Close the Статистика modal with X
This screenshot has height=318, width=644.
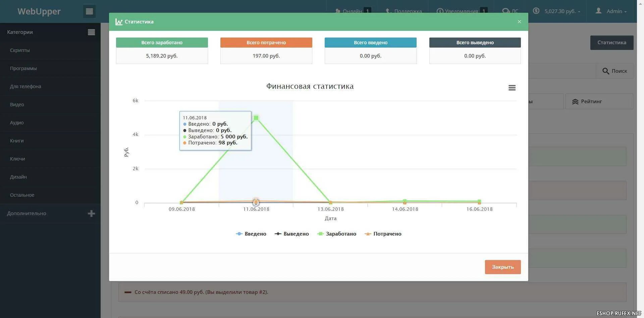click(x=519, y=22)
